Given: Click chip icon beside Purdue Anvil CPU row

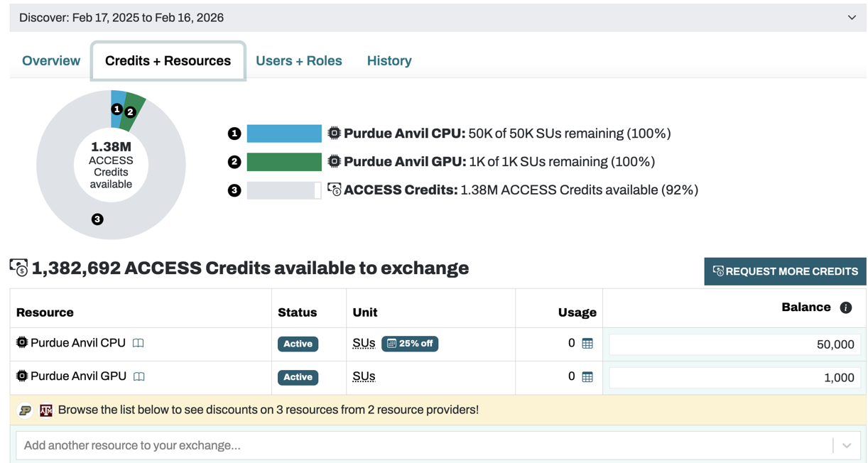Looking at the screenshot, I should (x=22, y=343).
